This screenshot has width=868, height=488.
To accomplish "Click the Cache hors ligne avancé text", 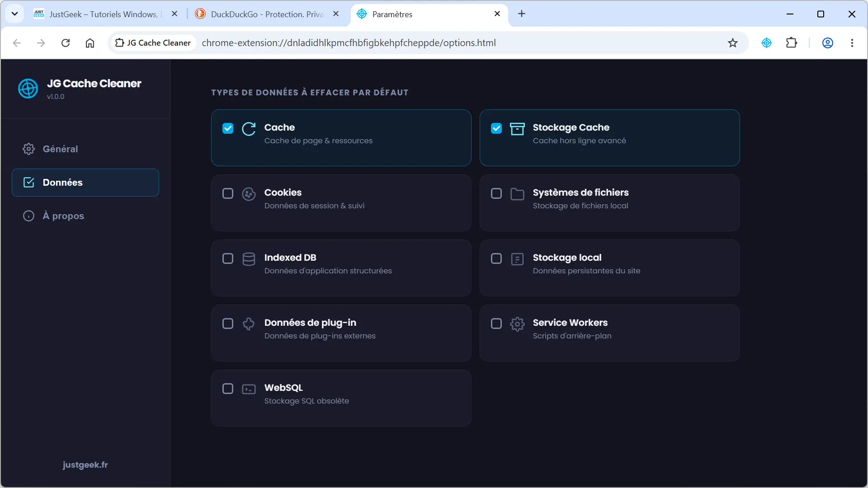I will point(579,141).
